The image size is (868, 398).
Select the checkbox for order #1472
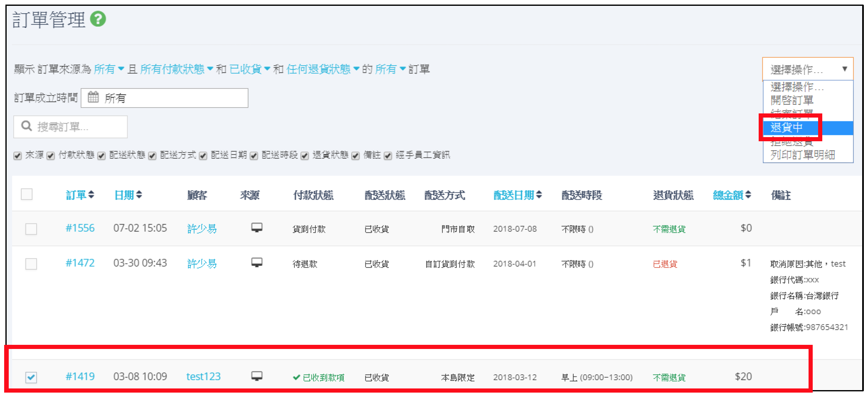click(x=31, y=264)
